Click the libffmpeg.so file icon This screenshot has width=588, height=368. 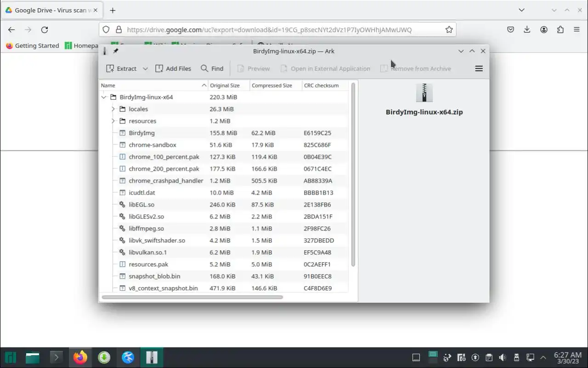[x=122, y=228]
